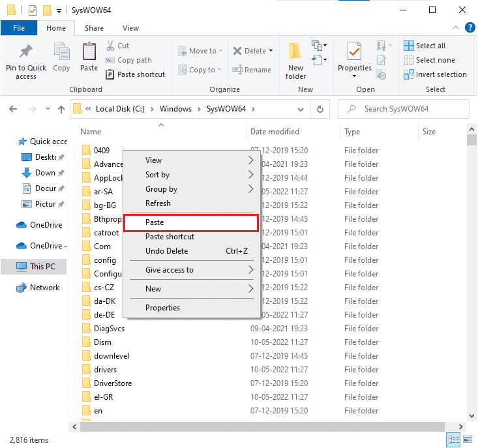
Task: Select the downlevel folder
Action: [106, 356]
